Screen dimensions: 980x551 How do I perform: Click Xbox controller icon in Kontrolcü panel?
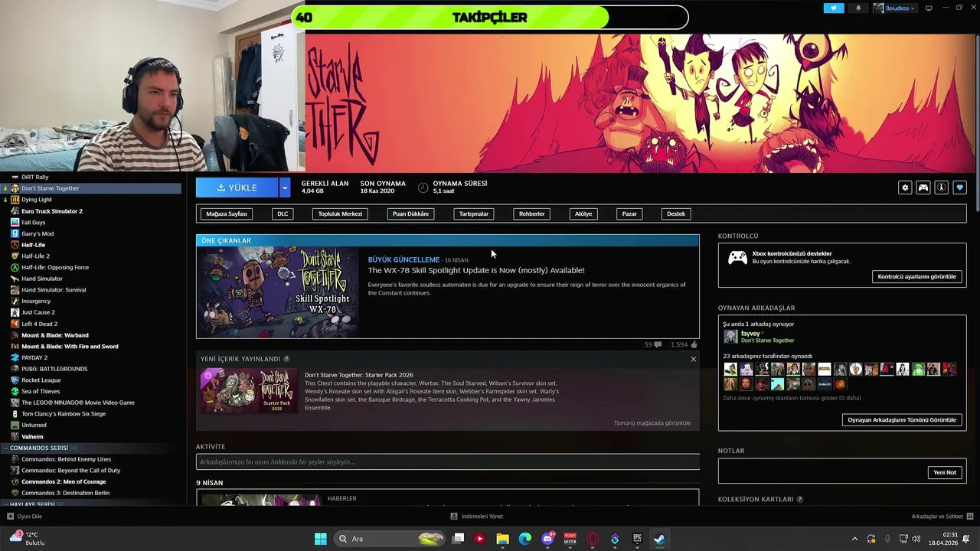[x=737, y=259]
